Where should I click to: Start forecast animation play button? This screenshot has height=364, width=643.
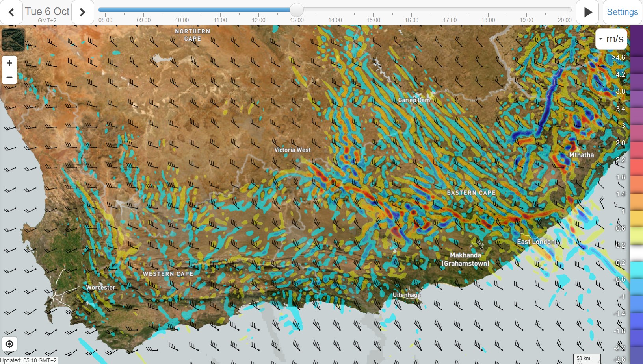point(587,12)
